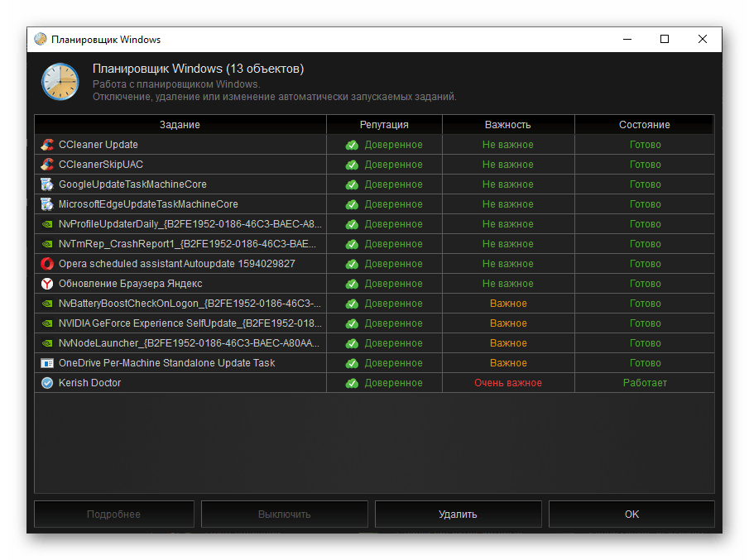Viewport: 749px width, 560px height.
Task: Click the CCleanerSkipUAC row icon
Action: (47, 165)
